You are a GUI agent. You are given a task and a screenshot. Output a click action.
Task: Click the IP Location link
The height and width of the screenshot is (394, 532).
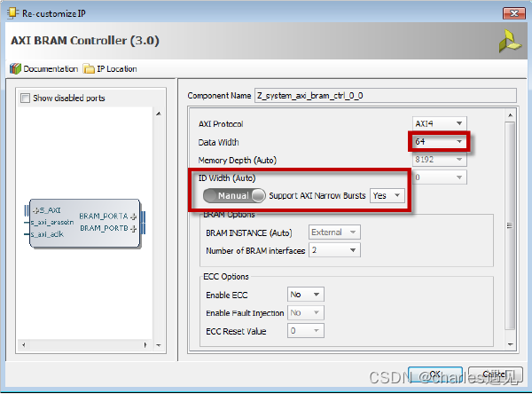pos(117,69)
